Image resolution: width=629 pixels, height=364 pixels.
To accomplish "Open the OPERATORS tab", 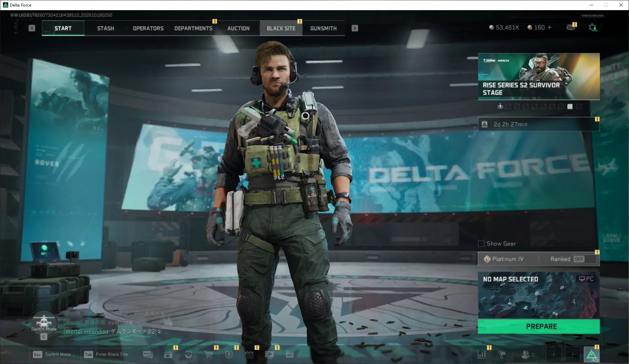I will [148, 28].
